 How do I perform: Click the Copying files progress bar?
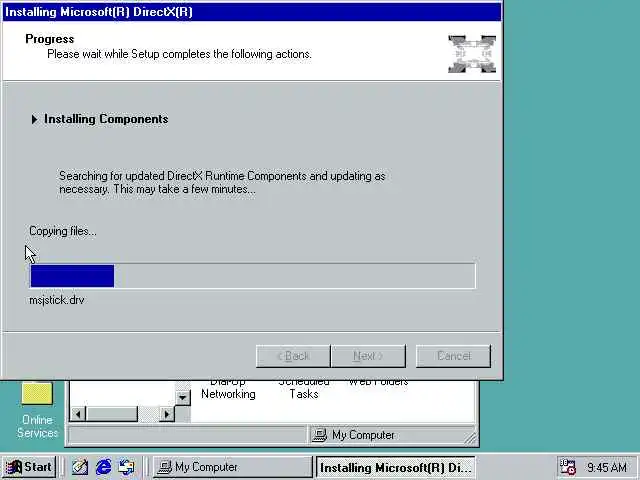[253, 276]
